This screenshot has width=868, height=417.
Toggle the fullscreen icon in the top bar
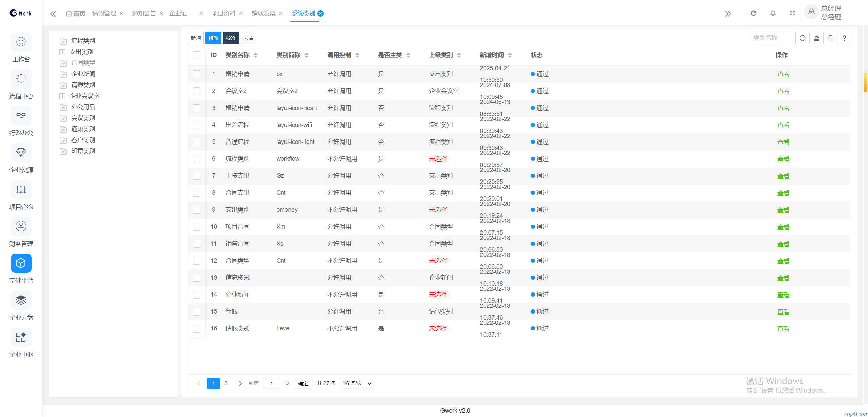click(792, 13)
